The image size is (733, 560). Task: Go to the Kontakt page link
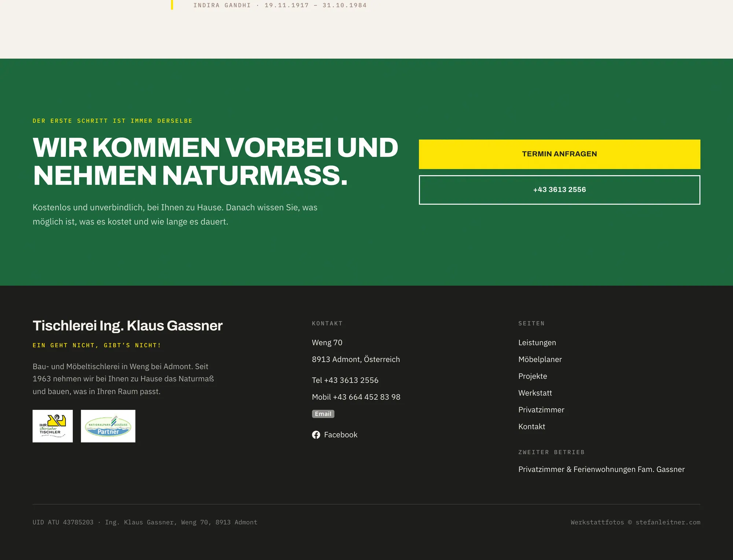(532, 427)
